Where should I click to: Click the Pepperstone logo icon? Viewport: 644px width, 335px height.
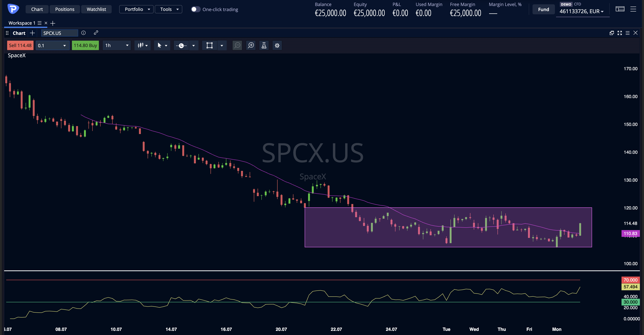point(13,9)
